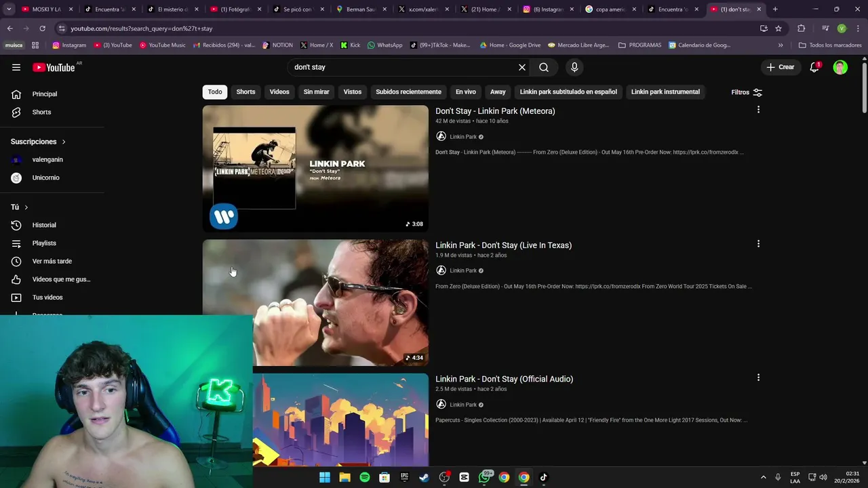
Task: Open WhatsApp from the taskbar
Action: [484, 477]
